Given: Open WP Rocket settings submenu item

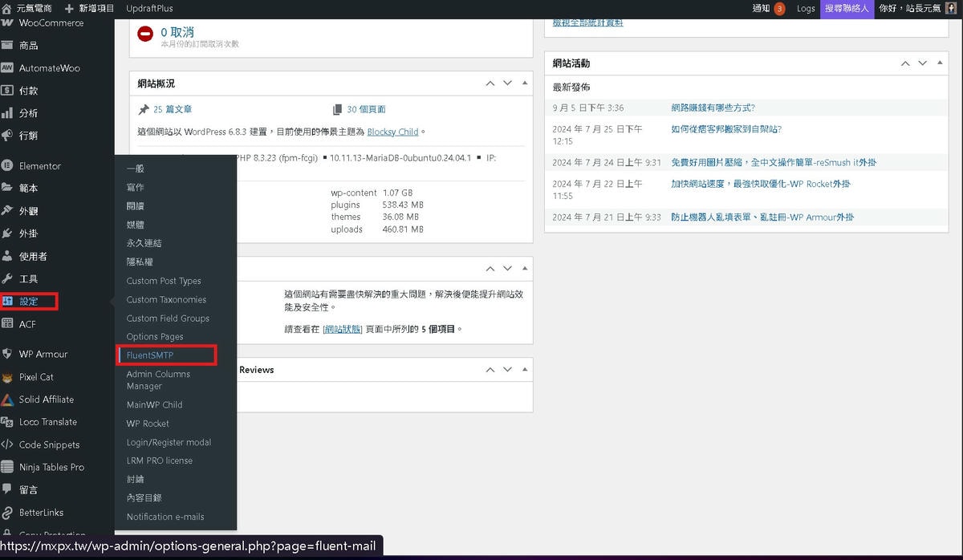Looking at the screenshot, I should 148,424.
